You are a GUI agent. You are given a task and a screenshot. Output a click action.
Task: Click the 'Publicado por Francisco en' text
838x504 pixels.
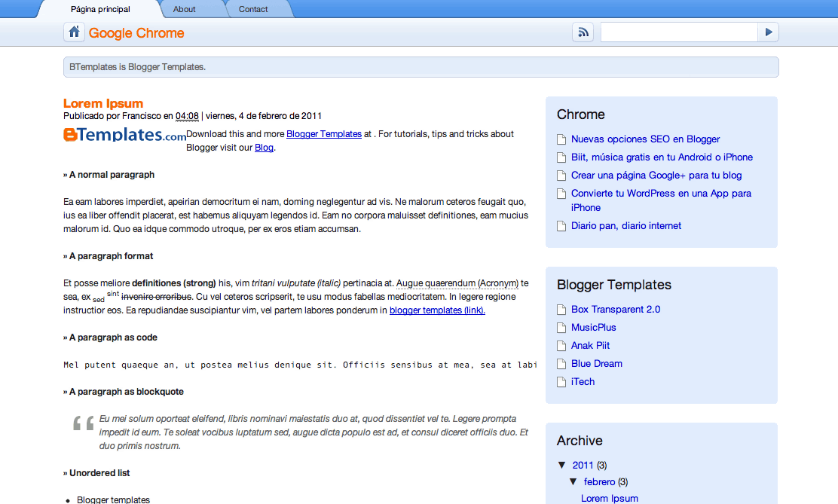click(x=118, y=116)
